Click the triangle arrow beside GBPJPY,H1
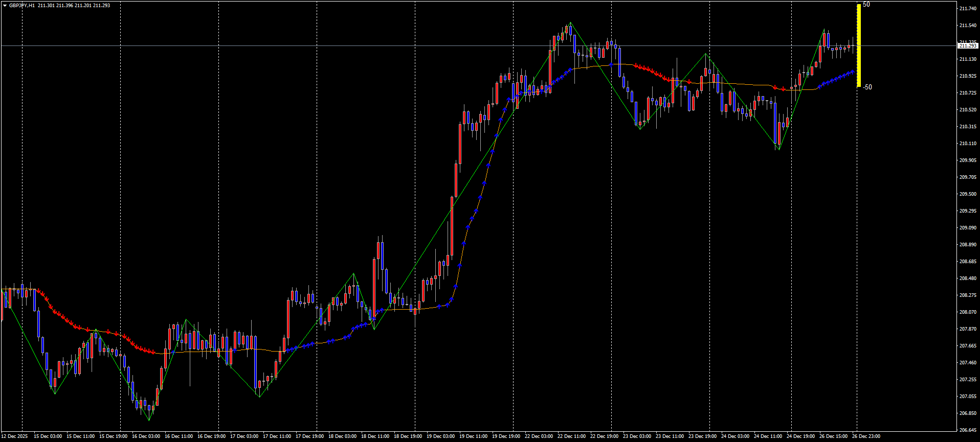 [5, 6]
